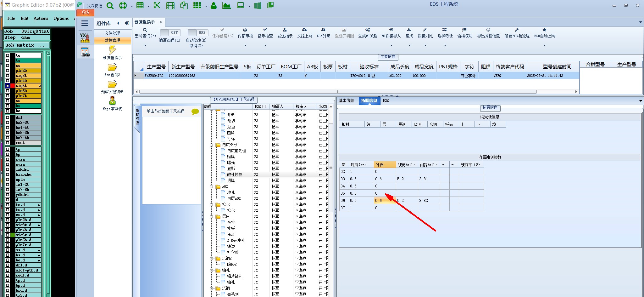
Task: Select the 文件处理 category
Action: click(x=113, y=33)
